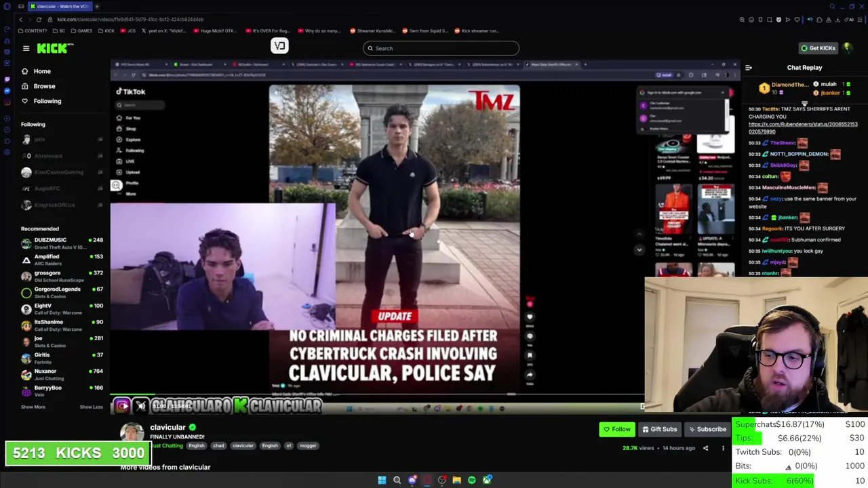Collapse recommended list with Show Less
Viewport: 868px width, 488px height.
(x=91, y=407)
